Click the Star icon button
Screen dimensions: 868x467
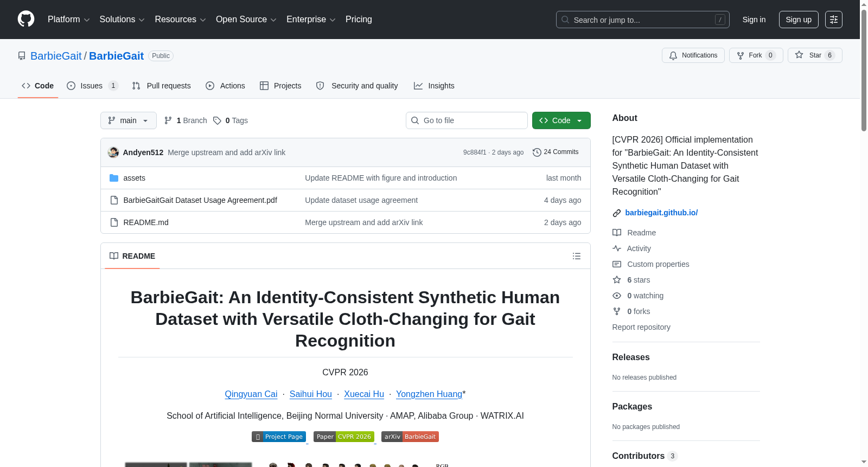click(x=799, y=55)
